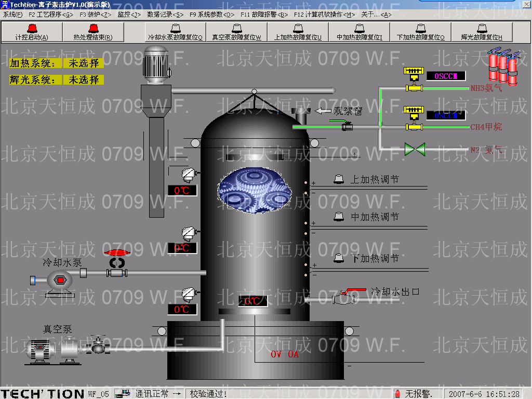Click the cooling water pump icon
Screen dimensions: 532x399
tap(60, 281)
